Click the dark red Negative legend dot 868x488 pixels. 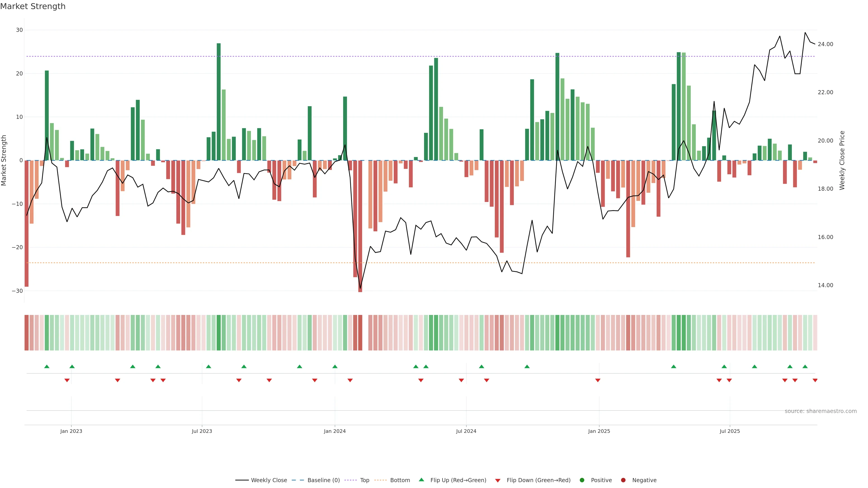click(x=623, y=480)
